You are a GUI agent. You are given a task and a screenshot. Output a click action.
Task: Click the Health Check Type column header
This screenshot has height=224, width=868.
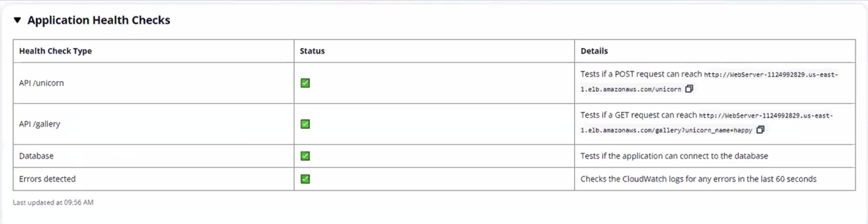click(x=55, y=51)
